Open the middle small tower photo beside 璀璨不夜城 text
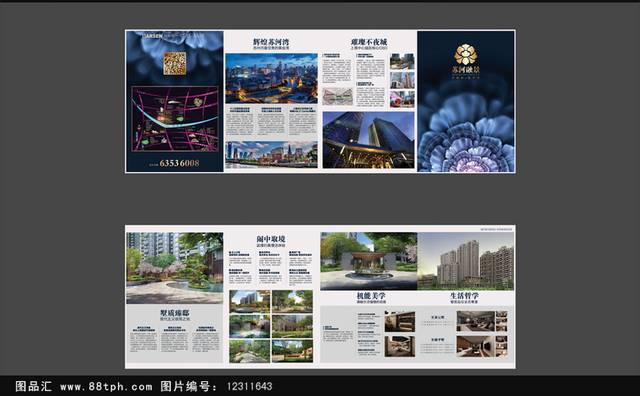640x396 pixels. pyautogui.click(x=402, y=80)
